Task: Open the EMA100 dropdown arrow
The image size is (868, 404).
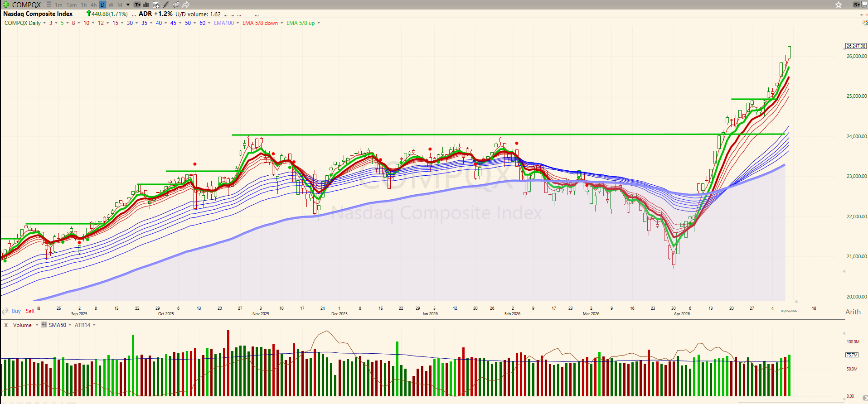Action: [238, 23]
